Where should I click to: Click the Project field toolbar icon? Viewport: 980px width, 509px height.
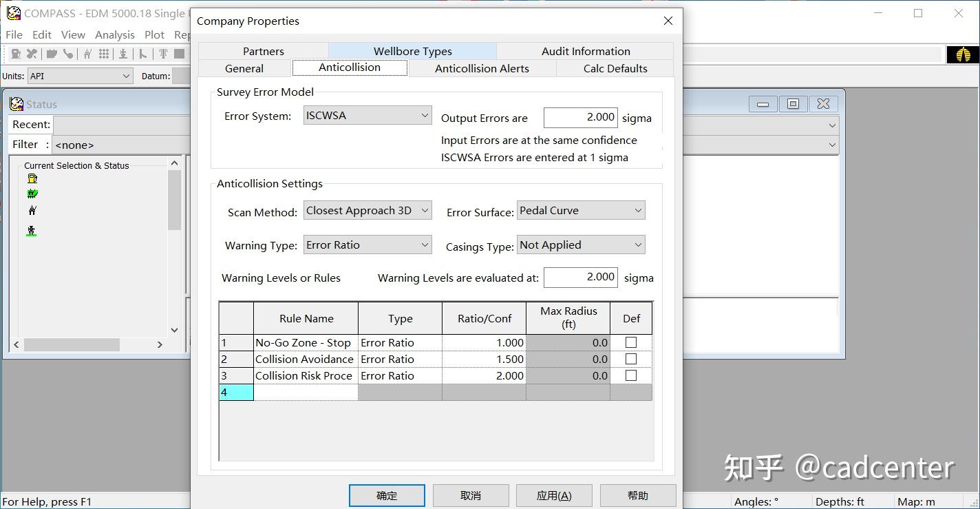click(52, 54)
